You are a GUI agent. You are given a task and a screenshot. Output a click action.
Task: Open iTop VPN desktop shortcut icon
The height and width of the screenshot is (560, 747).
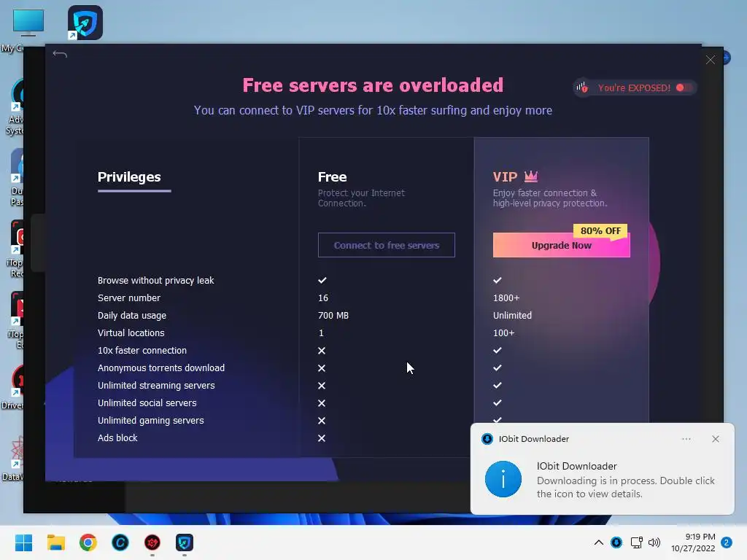pyautogui.click(x=85, y=23)
